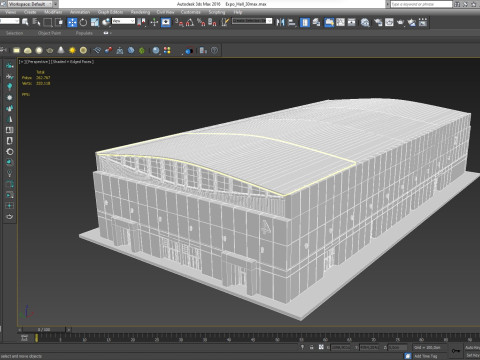Screen dimensions: 480x360
Task: Open the viewport [+] general menu
Action: tap(21, 62)
